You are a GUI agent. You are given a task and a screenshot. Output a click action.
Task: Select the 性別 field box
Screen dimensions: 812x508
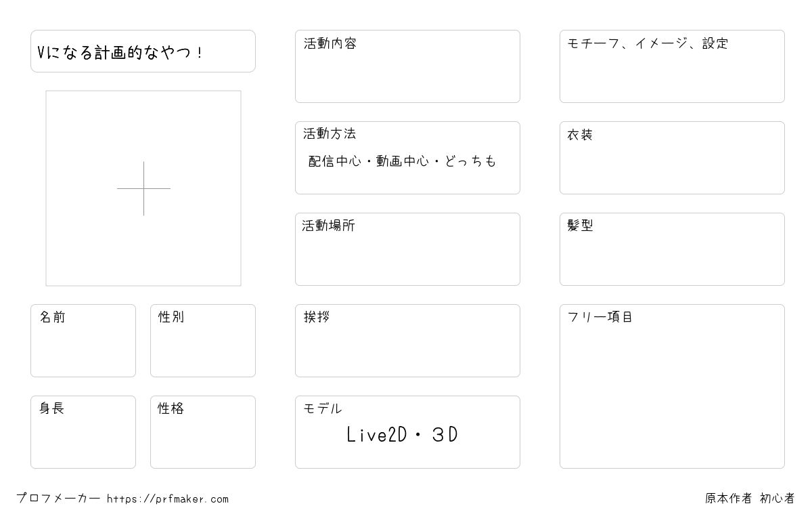[x=203, y=341]
